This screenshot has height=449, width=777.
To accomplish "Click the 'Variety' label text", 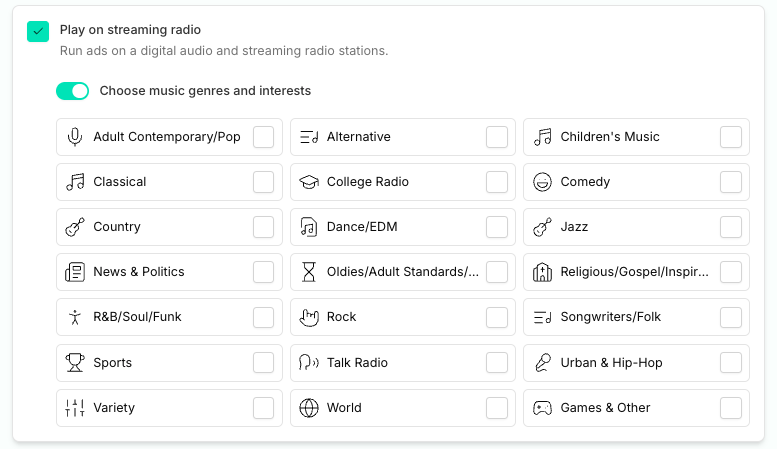I will (x=114, y=408).
